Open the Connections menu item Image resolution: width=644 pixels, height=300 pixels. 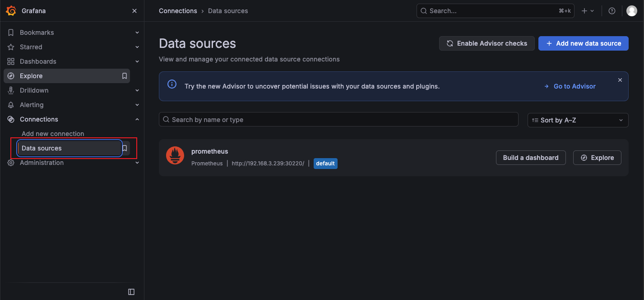click(39, 119)
